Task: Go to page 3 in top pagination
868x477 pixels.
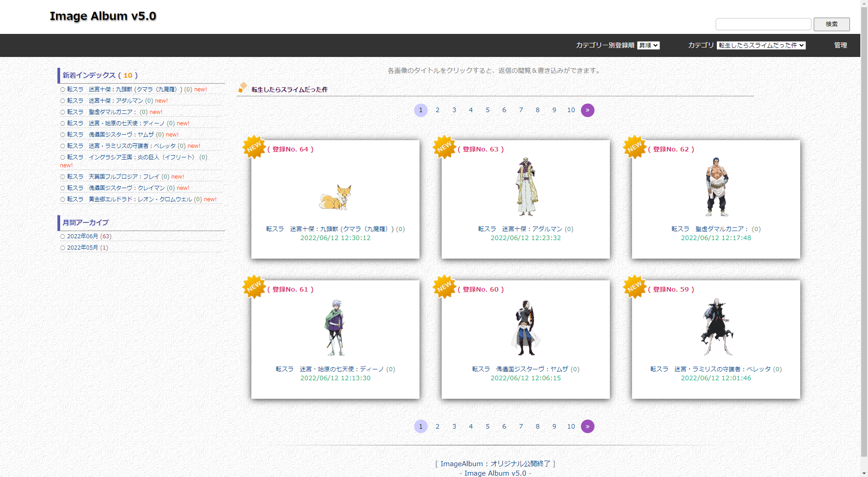Action: [x=454, y=110]
